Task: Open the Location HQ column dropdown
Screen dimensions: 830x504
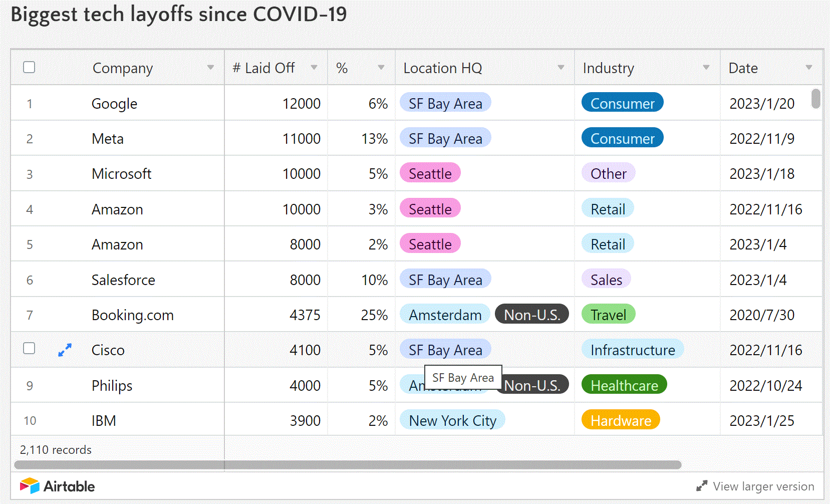Action: (x=561, y=67)
